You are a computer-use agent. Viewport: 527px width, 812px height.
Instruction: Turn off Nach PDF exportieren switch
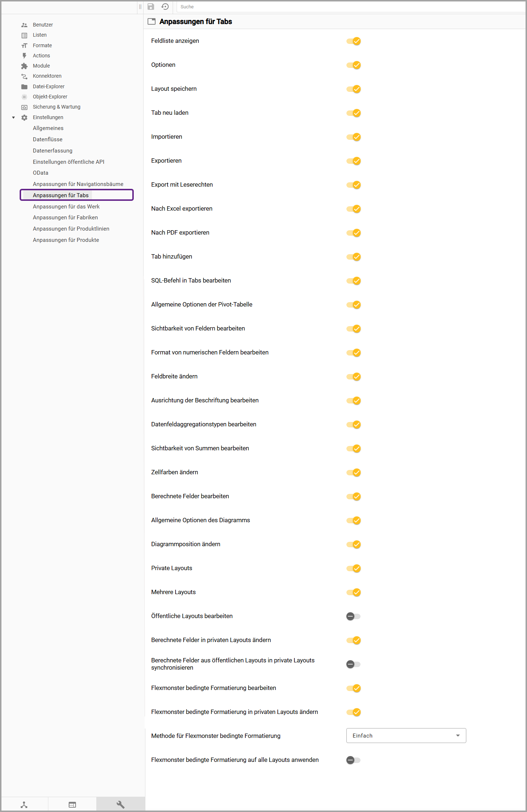click(x=353, y=233)
